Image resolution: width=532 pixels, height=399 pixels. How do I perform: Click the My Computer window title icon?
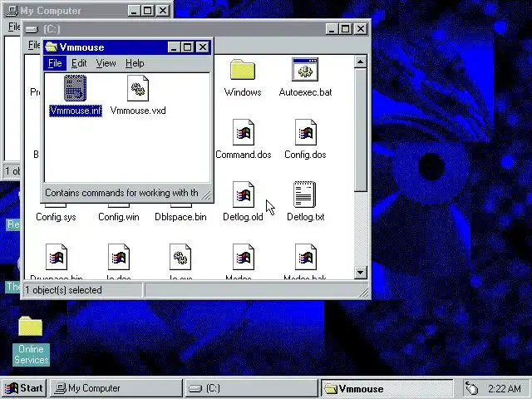[x=12, y=11]
